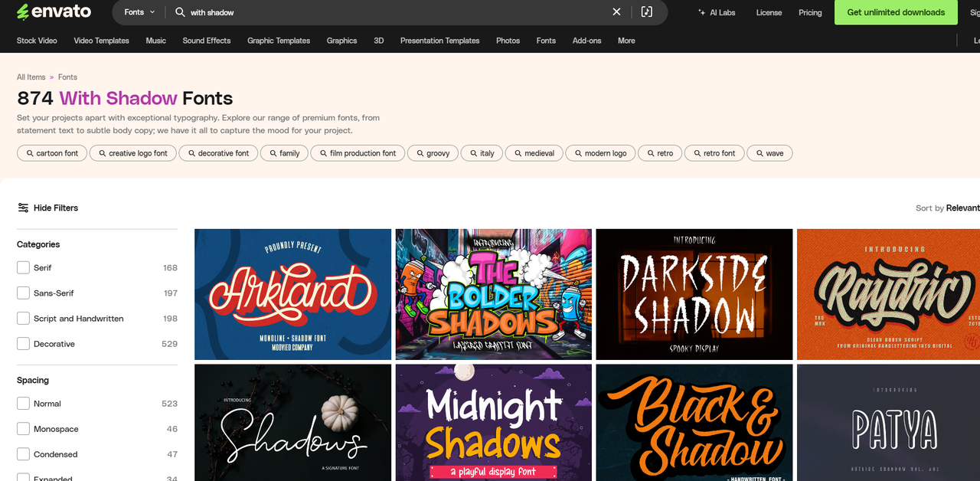The width and height of the screenshot is (980, 481).
Task: Click the search field containing 'with shadow'
Action: pos(398,12)
